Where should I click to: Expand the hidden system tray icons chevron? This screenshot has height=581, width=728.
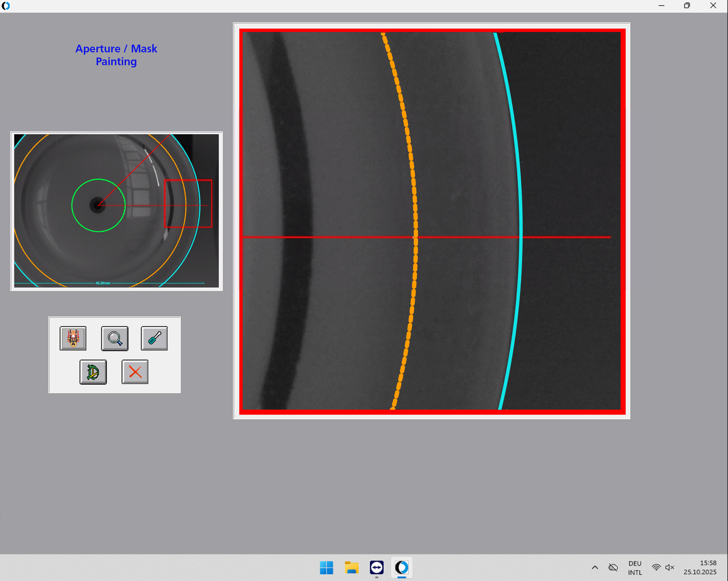pos(595,567)
